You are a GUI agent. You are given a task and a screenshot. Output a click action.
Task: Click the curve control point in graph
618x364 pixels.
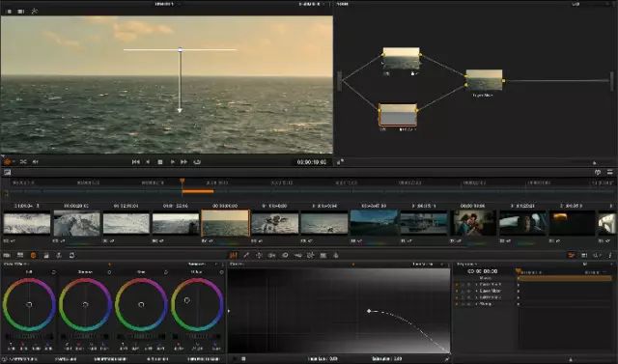pos(369,311)
